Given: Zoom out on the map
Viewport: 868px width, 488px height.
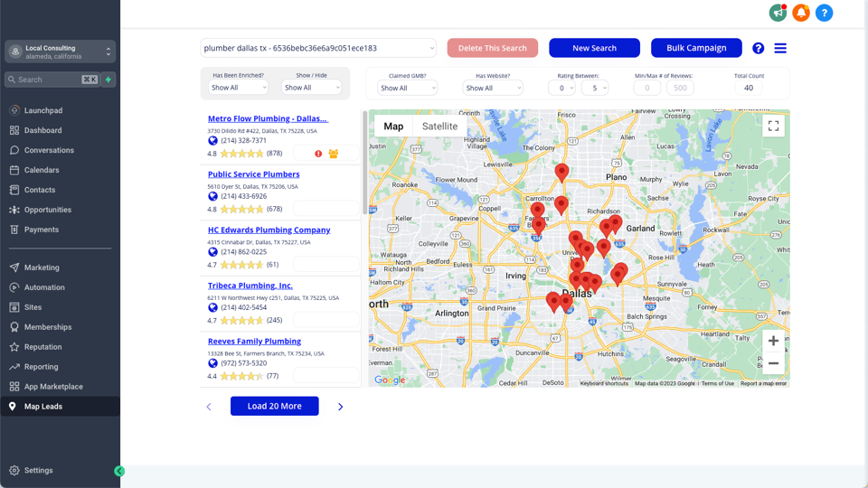Looking at the screenshot, I should 773,363.
